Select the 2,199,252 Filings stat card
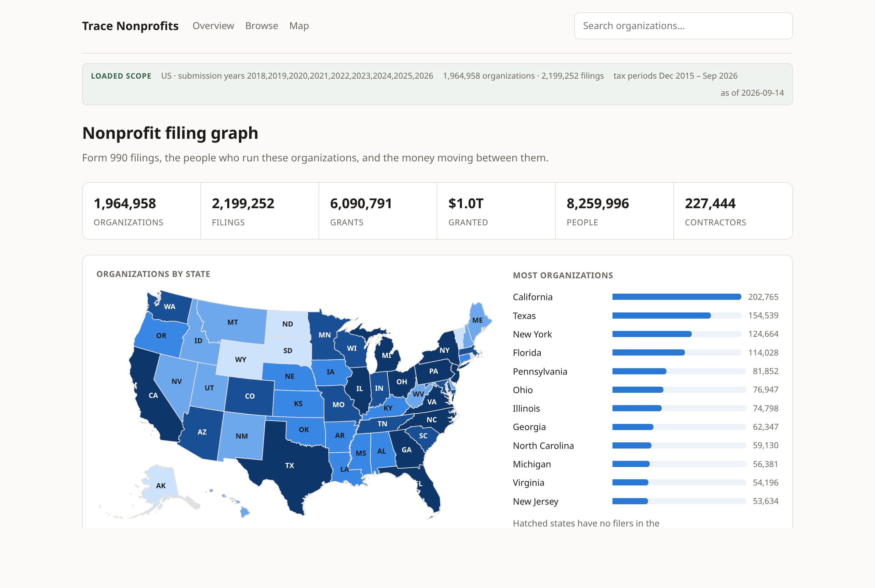 [x=260, y=211]
